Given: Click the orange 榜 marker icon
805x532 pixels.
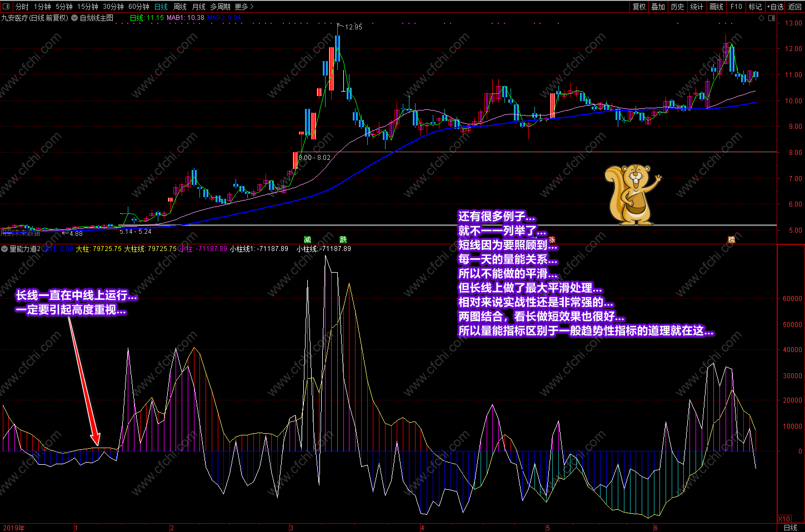Looking at the screenshot, I should [x=732, y=239].
